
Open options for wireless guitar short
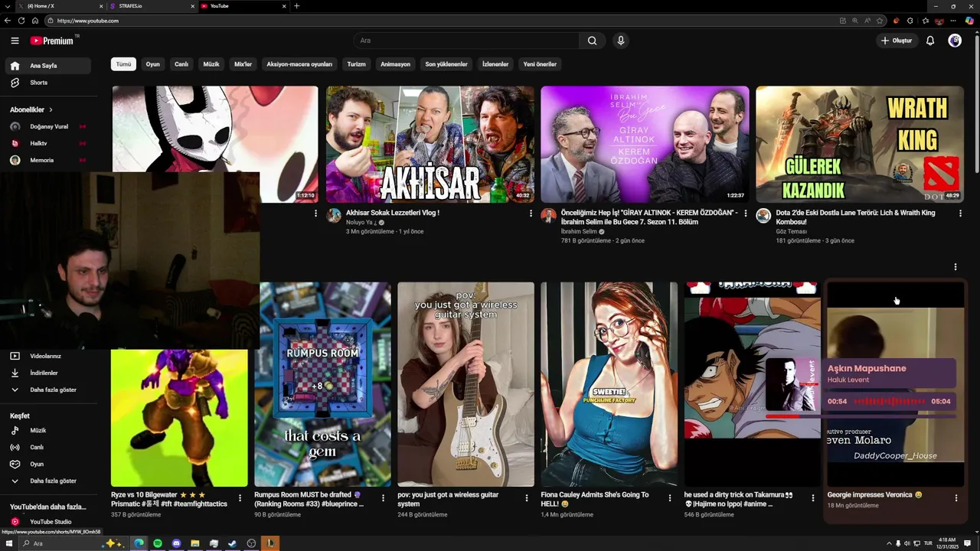pos(527,498)
